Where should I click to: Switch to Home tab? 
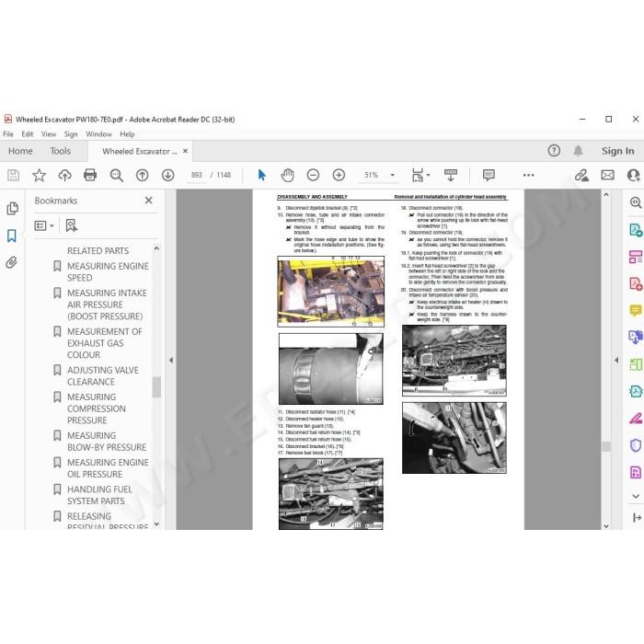pos(20,151)
